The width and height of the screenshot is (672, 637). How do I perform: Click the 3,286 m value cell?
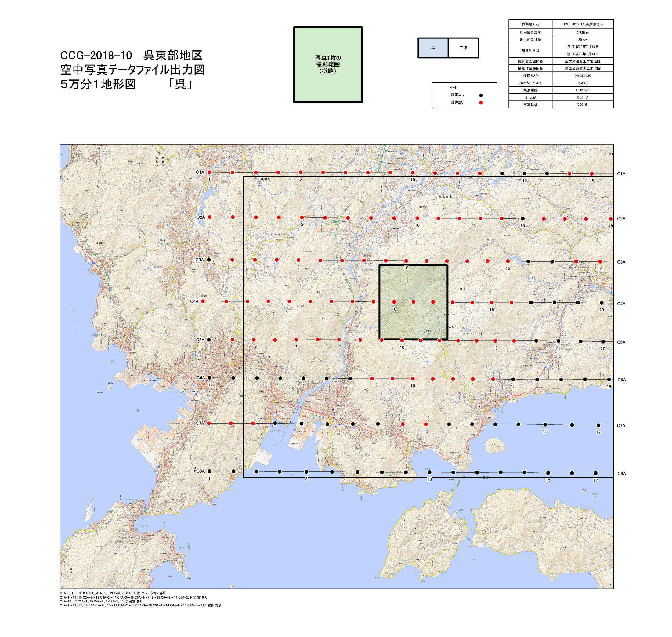(x=582, y=33)
